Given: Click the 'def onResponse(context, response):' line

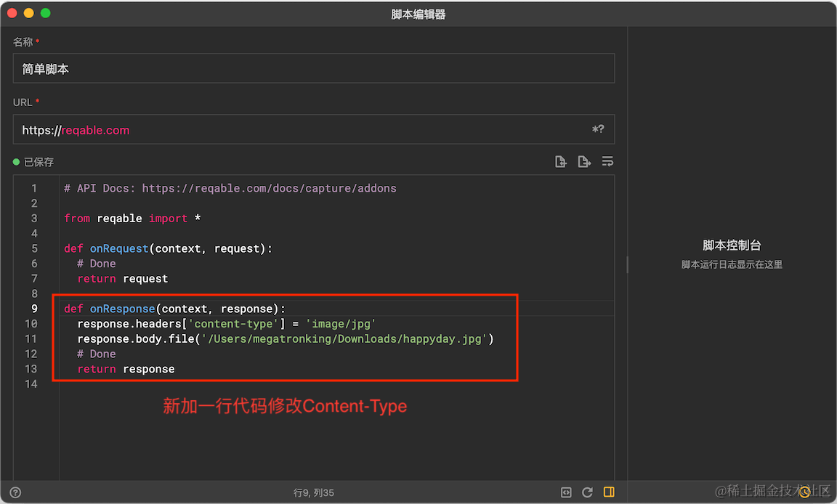Looking at the screenshot, I should coord(174,309).
